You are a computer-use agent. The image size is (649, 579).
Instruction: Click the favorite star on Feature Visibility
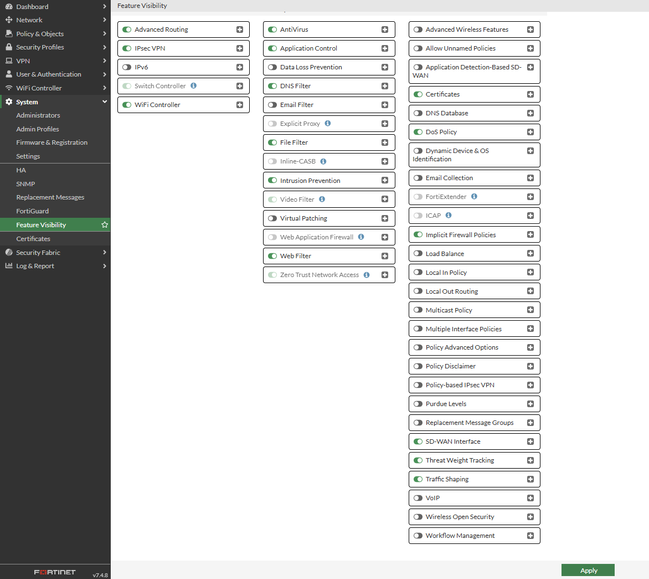pos(105,225)
